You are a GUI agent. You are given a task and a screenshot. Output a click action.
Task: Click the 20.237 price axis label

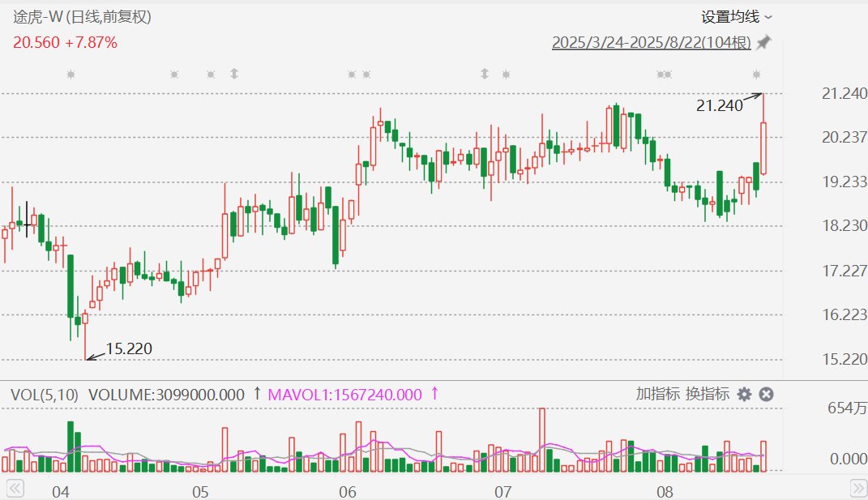click(844, 137)
